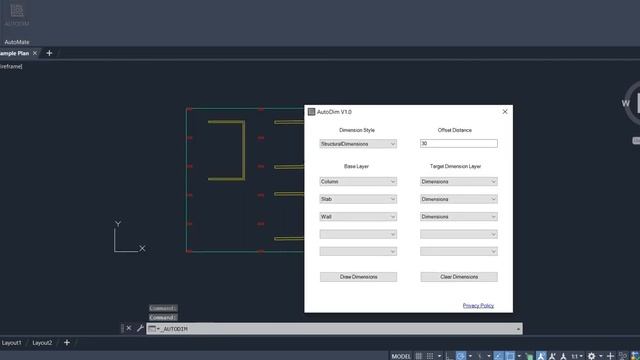Open the Dimension Style dropdown showing StructuralDimensions
This screenshot has width=640, height=360.
[358, 144]
